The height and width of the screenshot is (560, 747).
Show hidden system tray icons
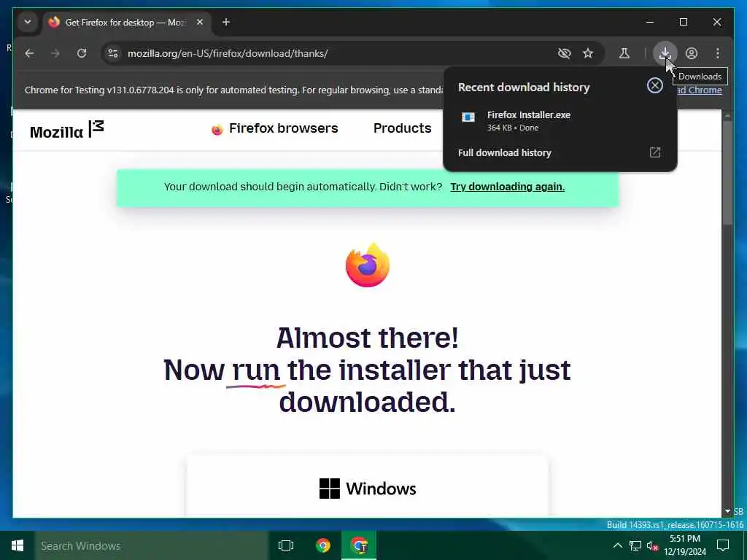617,545
